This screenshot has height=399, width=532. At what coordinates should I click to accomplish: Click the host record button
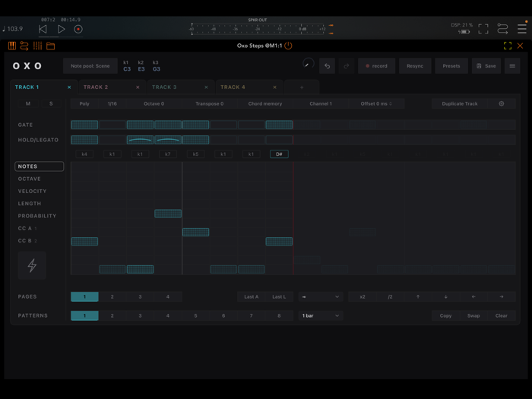78,29
